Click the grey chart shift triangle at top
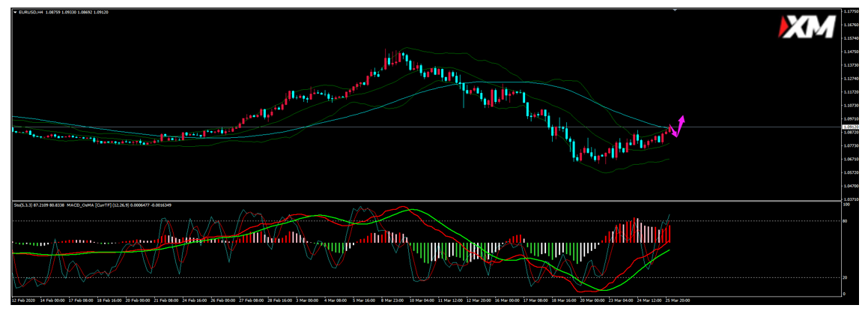 (x=676, y=10)
